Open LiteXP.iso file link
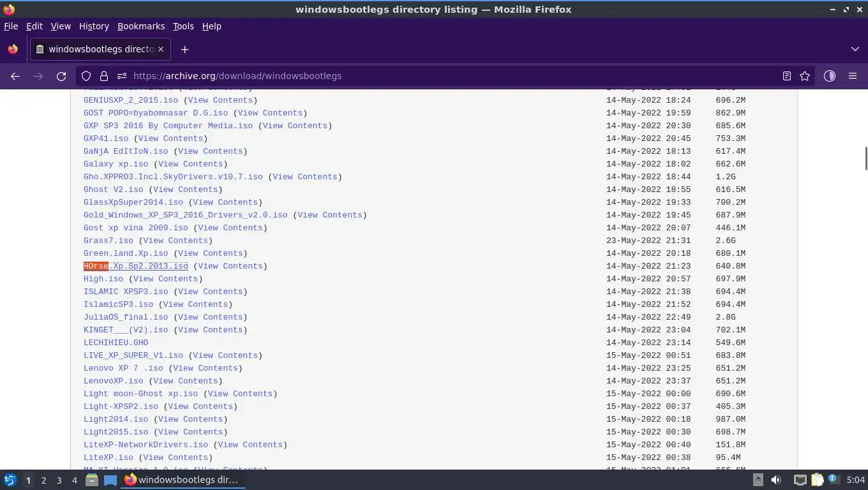This screenshot has height=490, width=868. coord(108,457)
